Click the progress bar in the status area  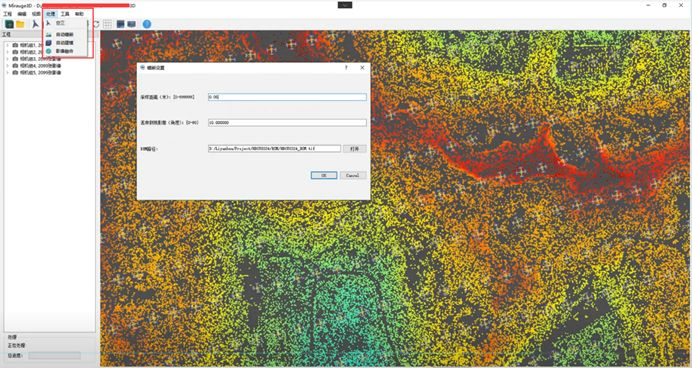[x=55, y=355]
